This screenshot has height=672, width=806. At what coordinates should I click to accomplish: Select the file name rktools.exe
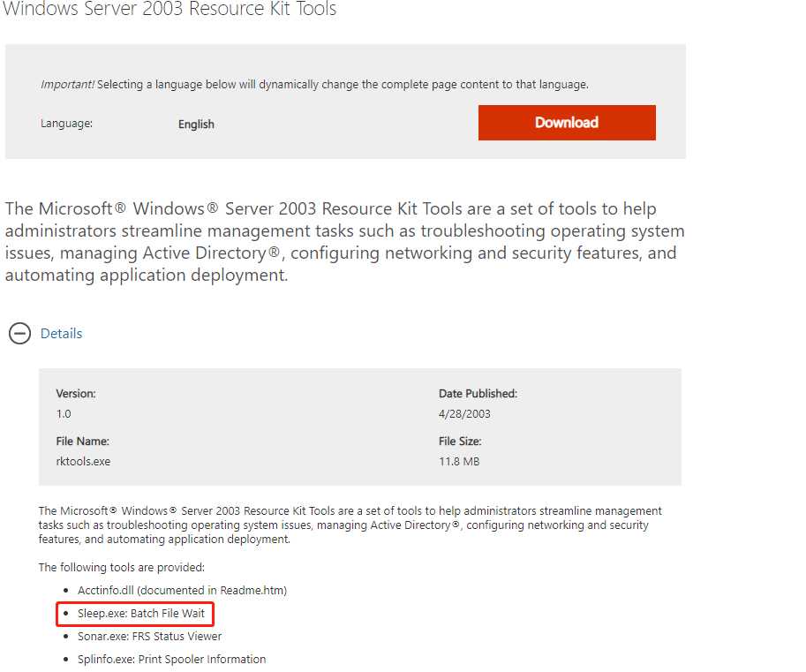[83, 461]
